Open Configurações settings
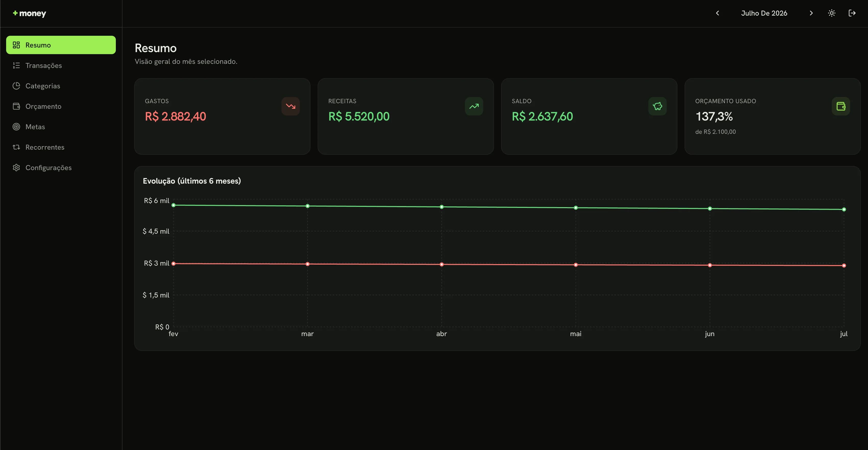The height and width of the screenshot is (450, 868). 61,168
